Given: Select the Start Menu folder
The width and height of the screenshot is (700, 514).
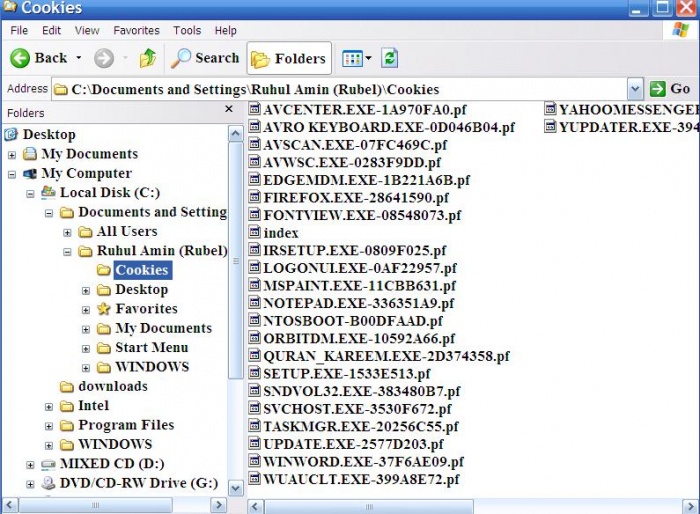Looking at the screenshot, I should [x=152, y=347].
